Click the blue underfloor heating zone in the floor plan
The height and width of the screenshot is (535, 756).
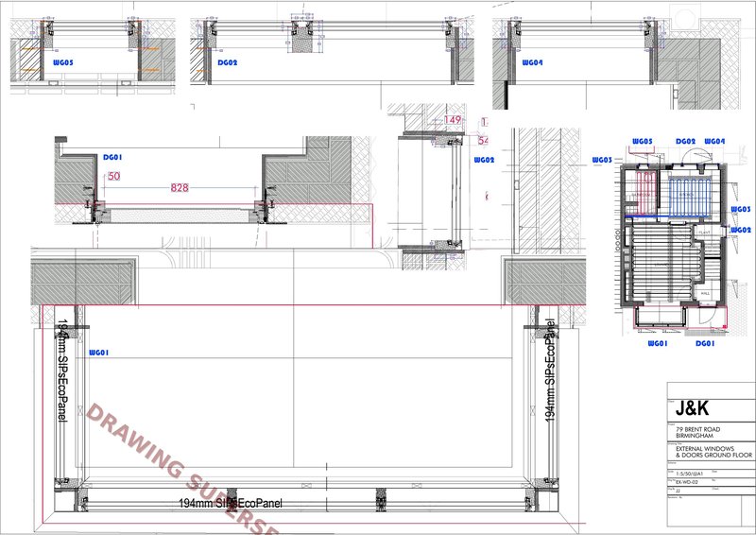690,197
